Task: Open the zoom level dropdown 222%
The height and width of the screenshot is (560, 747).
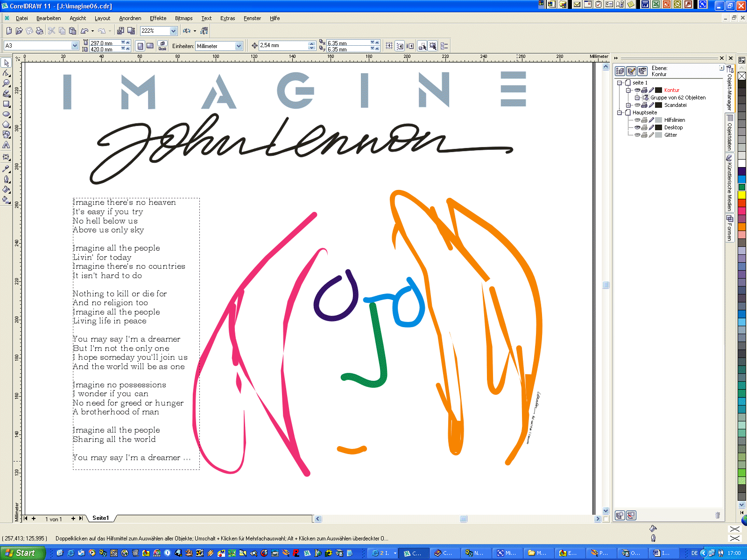Action: pyautogui.click(x=174, y=31)
